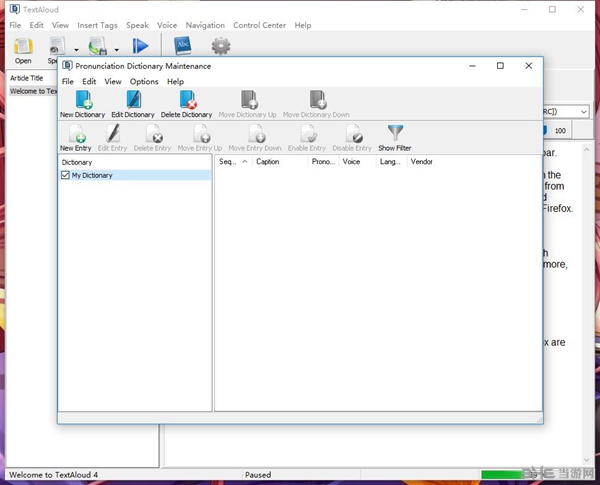This screenshot has width=600, height=485.
Task: Open the Navigation menu in TextAloud
Action: pos(205,25)
